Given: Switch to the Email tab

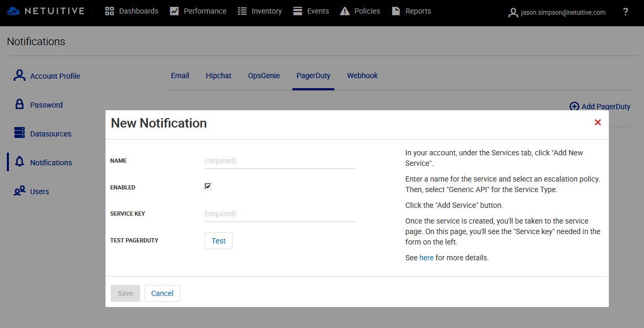Looking at the screenshot, I should click(180, 76).
